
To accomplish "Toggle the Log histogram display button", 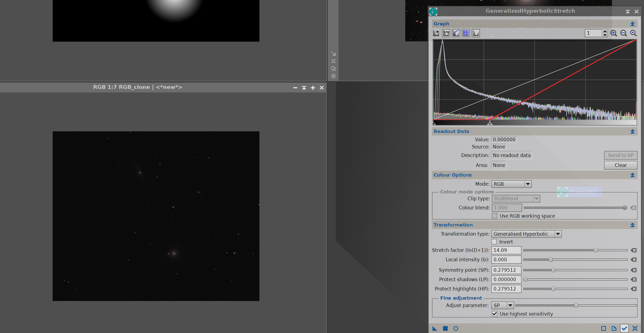I will click(x=446, y=33).
